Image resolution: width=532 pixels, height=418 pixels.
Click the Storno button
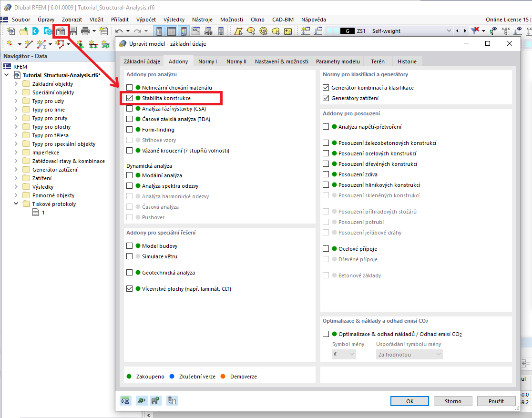coord(453,401)
